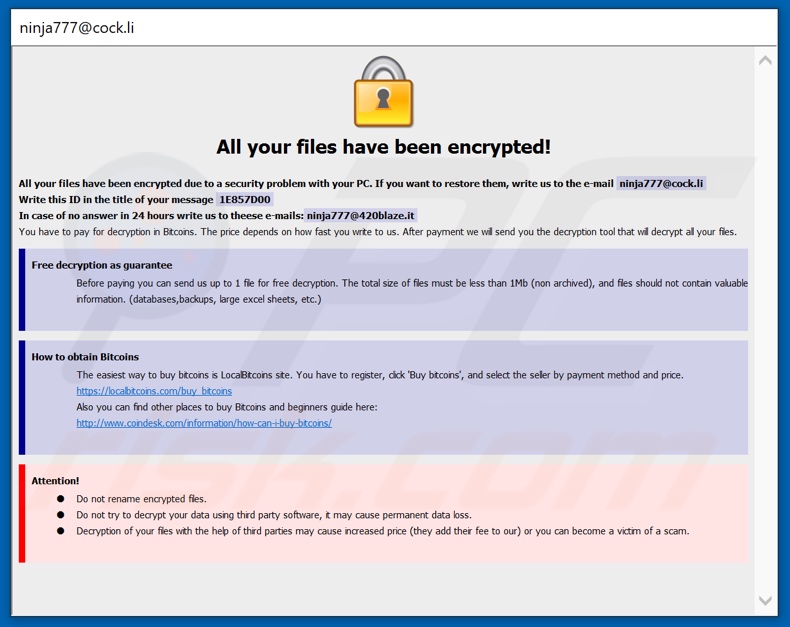The image size is (790, 627).
Task: Click the vertical scrollbar track
Action: 765,330
